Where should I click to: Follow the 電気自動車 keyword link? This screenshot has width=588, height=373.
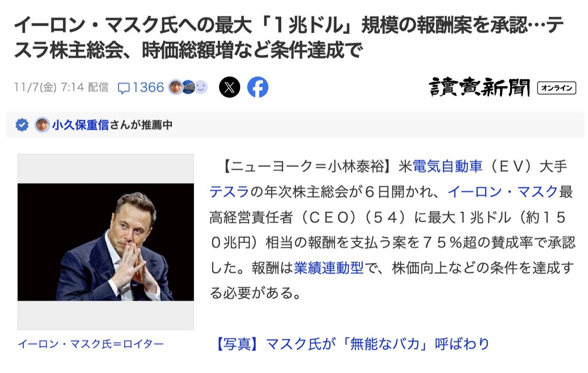point(447,167)
